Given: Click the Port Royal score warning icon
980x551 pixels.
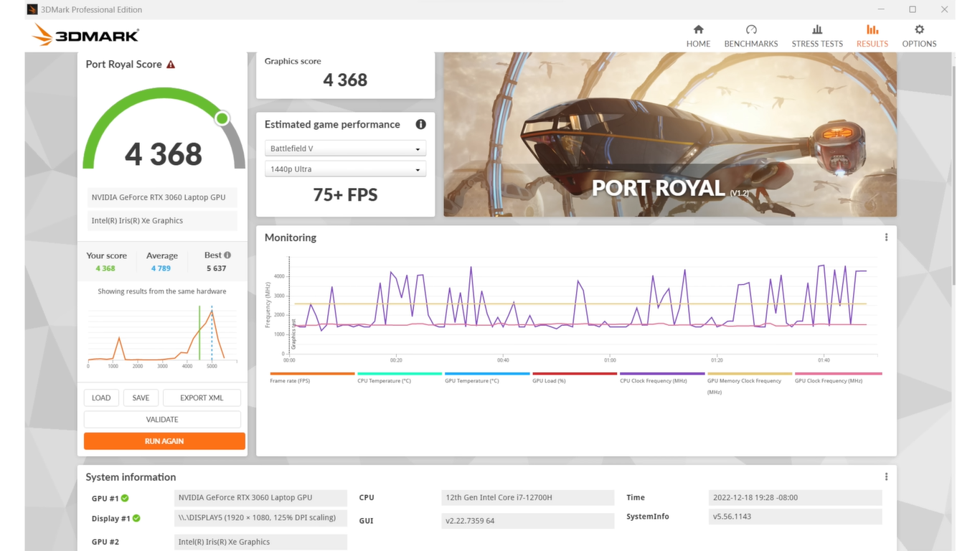Looking at the screenshot, I should [x=171, y=65].
